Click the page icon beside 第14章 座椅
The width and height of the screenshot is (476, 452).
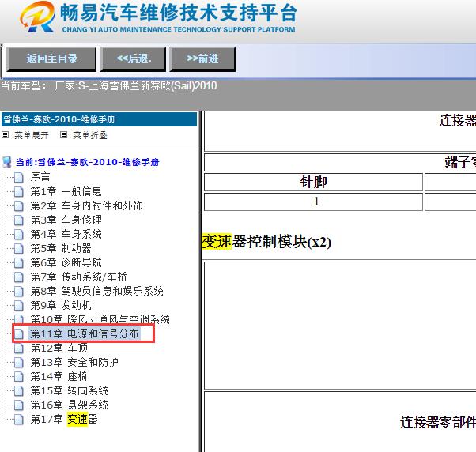coord(19,376)
